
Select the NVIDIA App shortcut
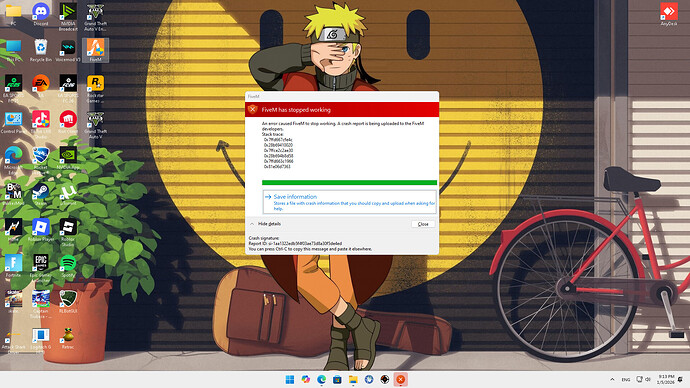(x=68, y=157)
